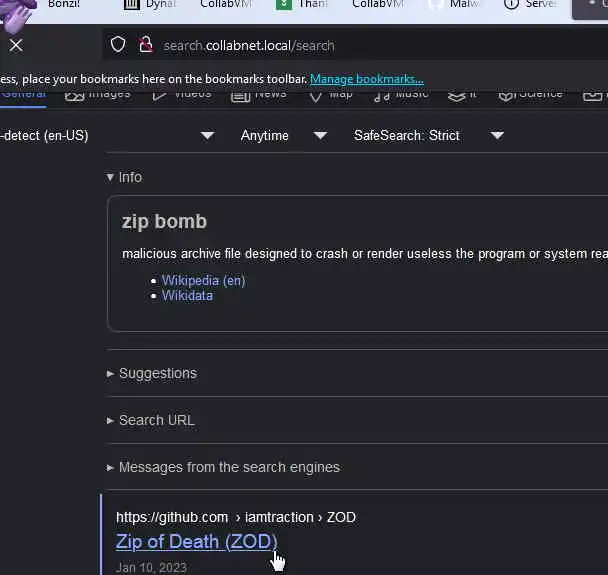Image resolution: width=608 pixels, height=575 pixels.
Task: Click the zip bomb infobox heading
Action: pos(164,221)
